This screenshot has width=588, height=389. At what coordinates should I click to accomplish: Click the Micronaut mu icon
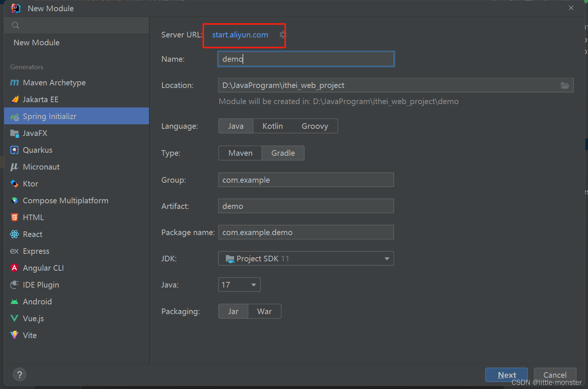click(15, 167)
